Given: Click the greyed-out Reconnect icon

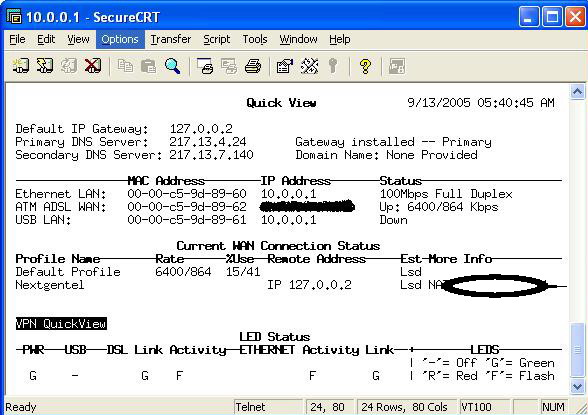Looking at the screenshot, I should click(69, 66).
